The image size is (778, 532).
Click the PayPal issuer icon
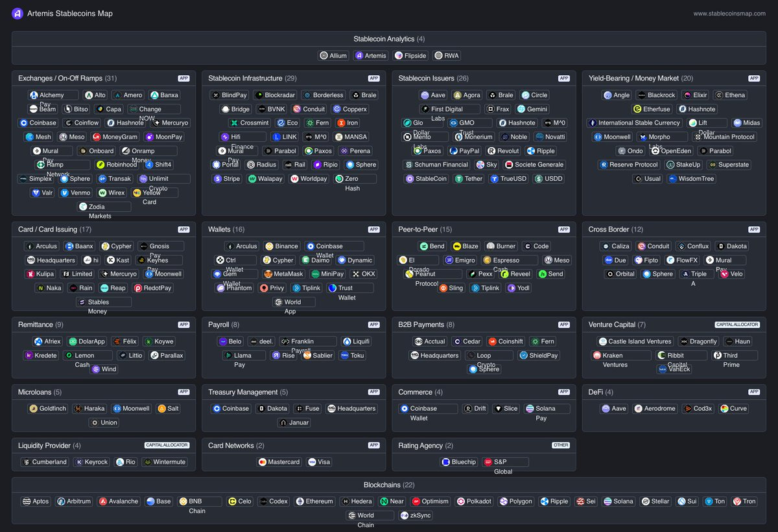tap(453, 151)
